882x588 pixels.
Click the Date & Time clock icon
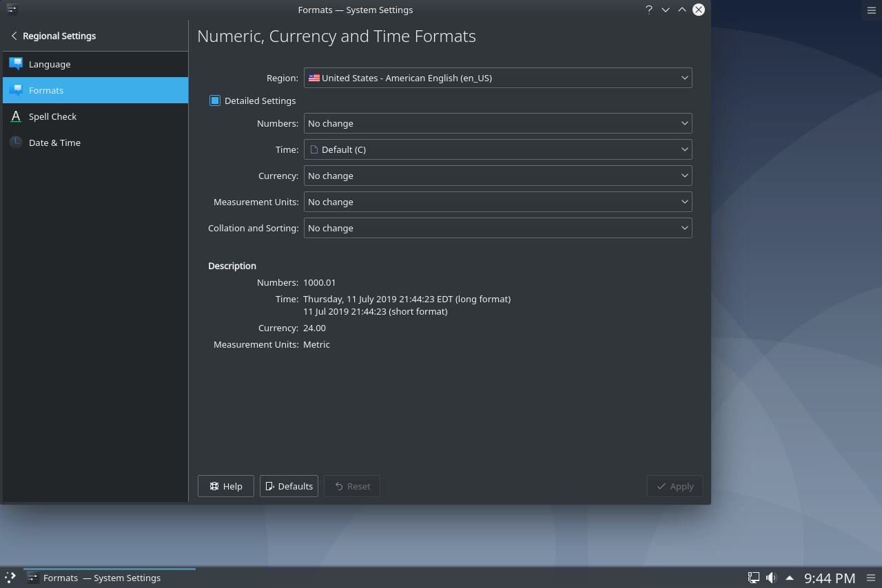coord(15,143)
